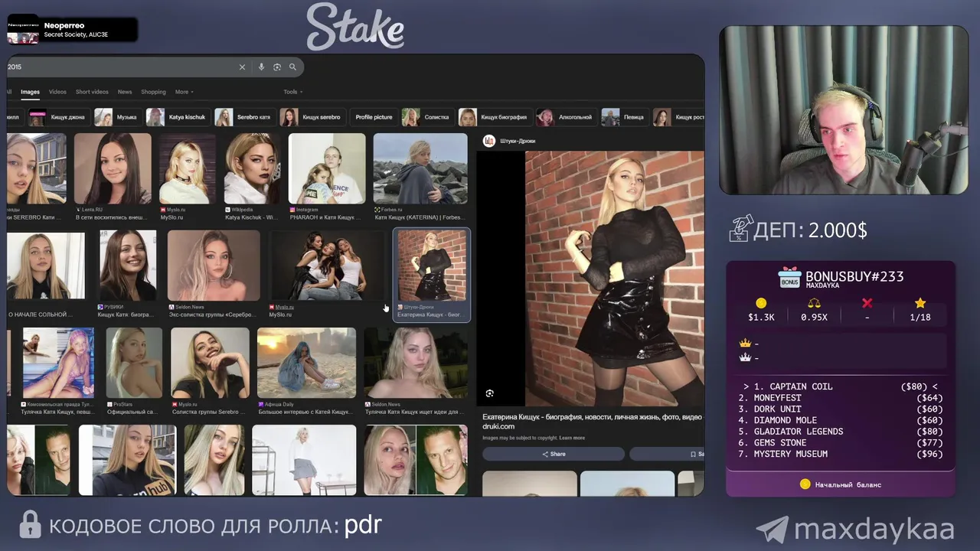Open the large brick wall preview photo
This screenshot has height=551, width=980.
pos(614,278)
